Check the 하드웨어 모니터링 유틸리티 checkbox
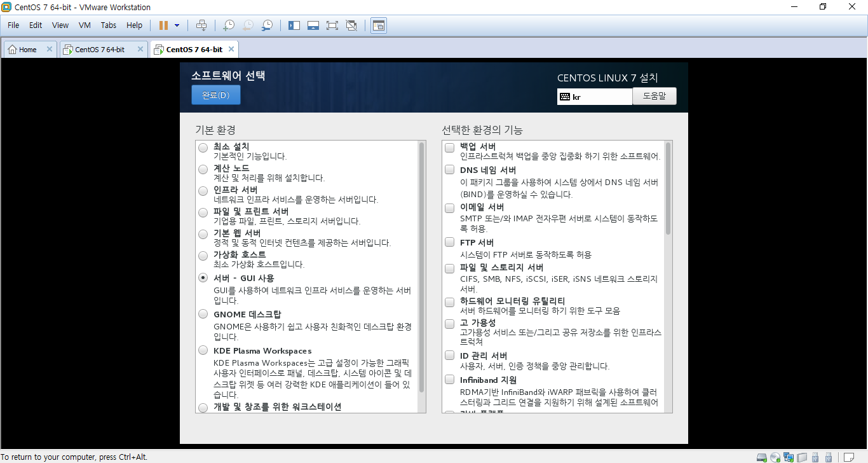This screenshot has width=868, height=463. tap(449, 302)
